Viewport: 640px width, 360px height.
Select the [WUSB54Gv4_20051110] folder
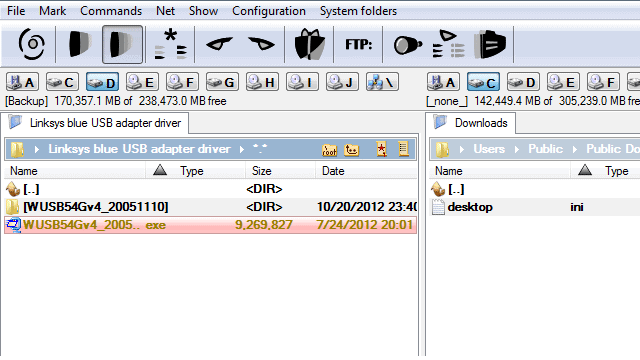211,207
